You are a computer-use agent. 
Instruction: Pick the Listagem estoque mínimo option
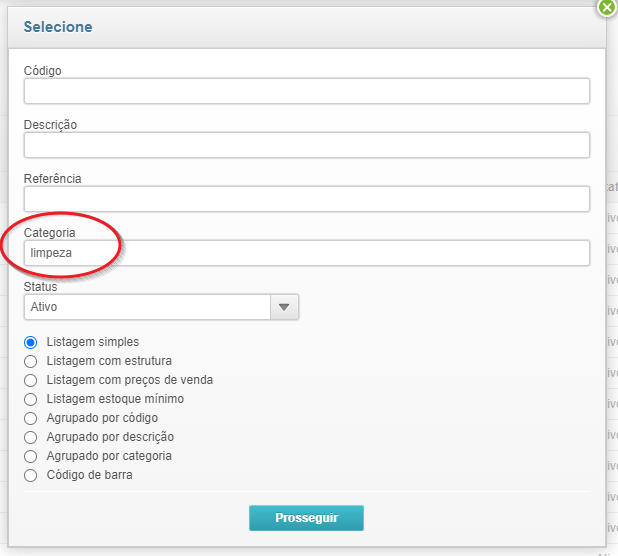(31, 399)
